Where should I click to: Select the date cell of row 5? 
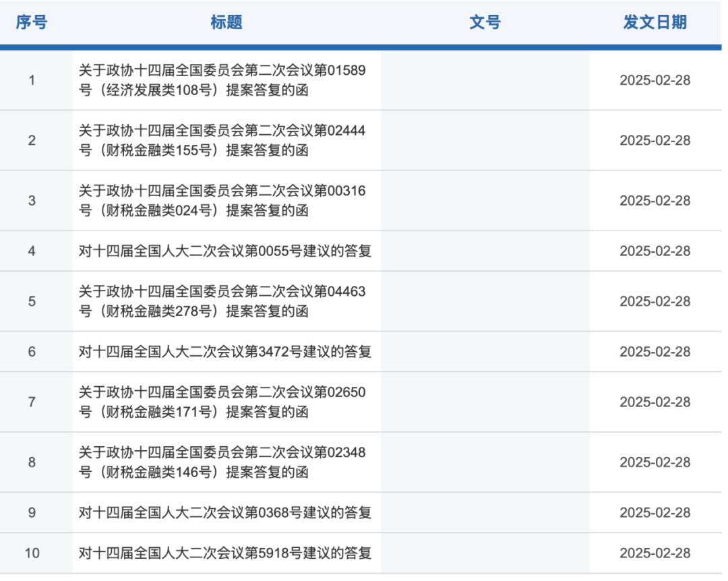655,301
